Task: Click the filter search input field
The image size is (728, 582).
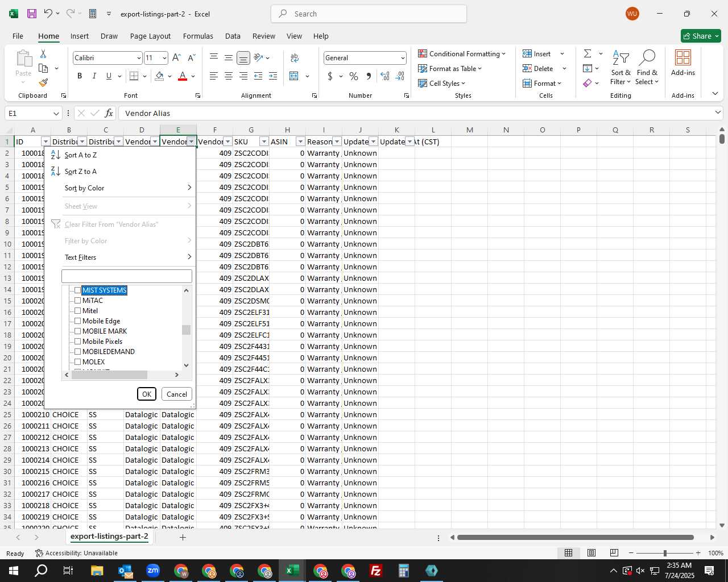Action: (127, 276)
